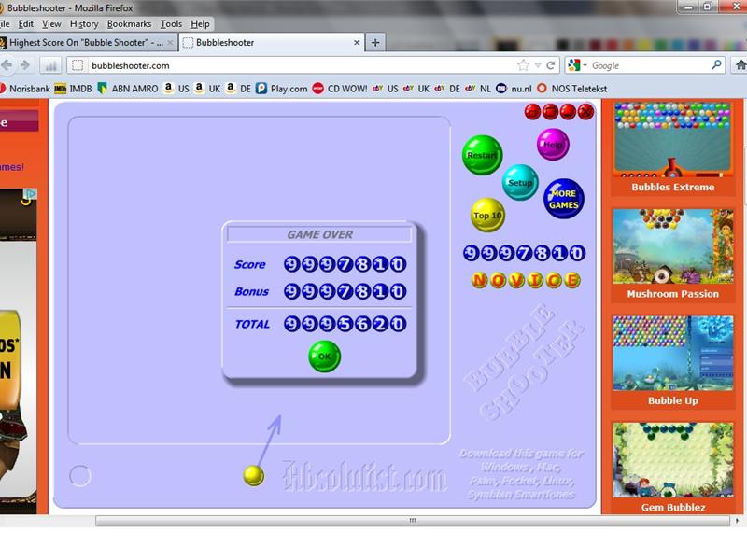747x560 pixels.
Task: Open the IMDB bookmark
Action: tap(74, 89)
